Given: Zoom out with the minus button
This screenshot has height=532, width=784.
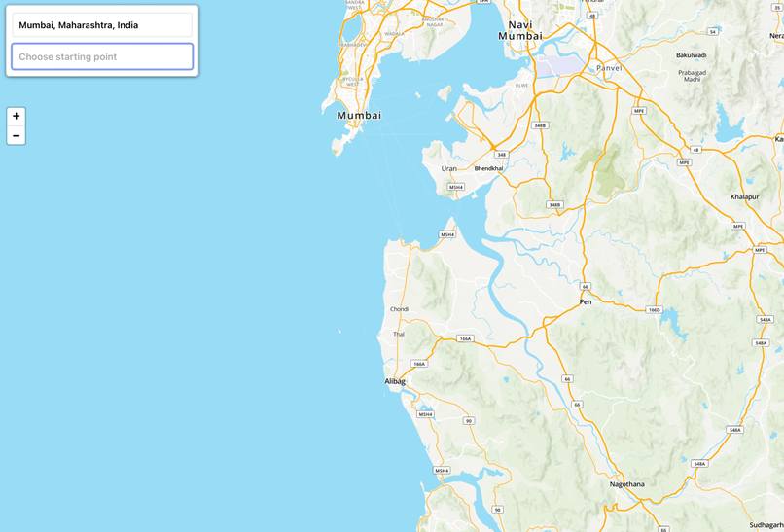Looking at the screenshot, I should click(x=16, y=135).
